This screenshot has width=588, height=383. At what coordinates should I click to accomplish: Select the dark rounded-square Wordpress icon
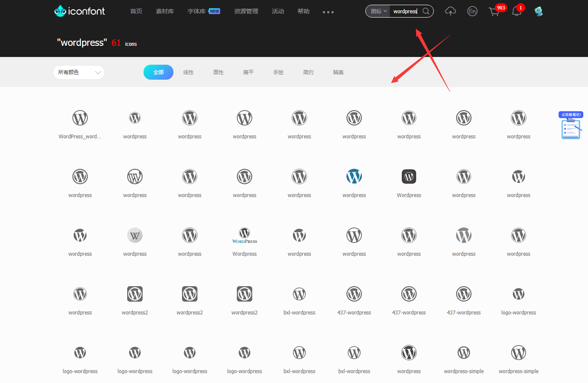pyautogui.click(x=409, y=177)
